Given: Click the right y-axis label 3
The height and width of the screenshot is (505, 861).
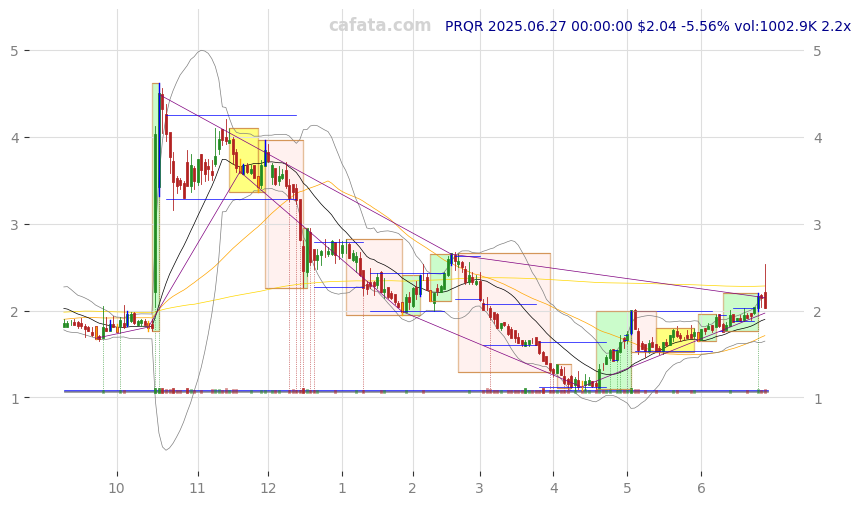Looking at the screenshot, I should (x=818, y=225).
